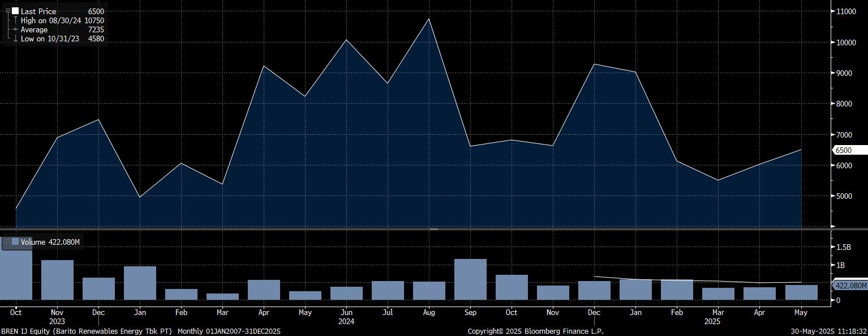Click the panel divider between price and volume

434,229
